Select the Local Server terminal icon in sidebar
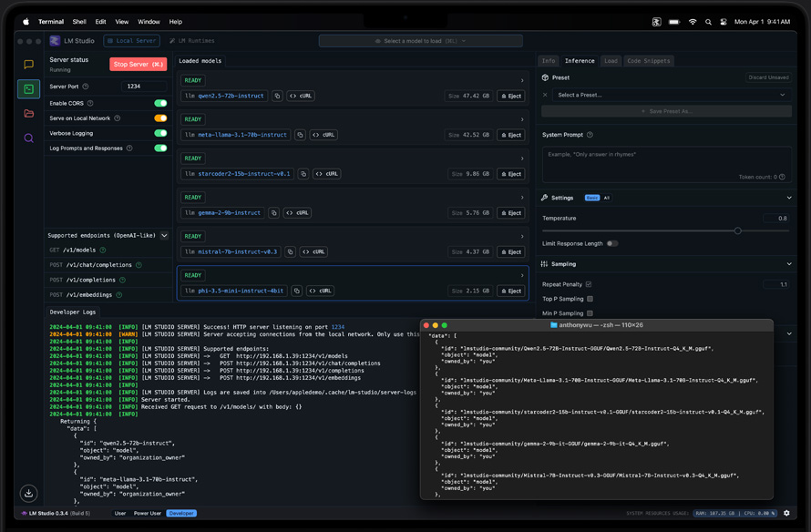 28,87
